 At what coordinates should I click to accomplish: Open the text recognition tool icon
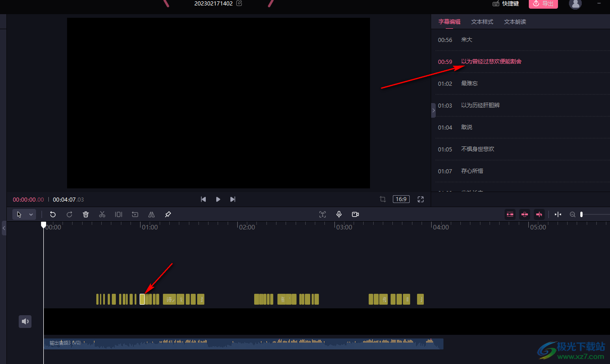(323, 214)
